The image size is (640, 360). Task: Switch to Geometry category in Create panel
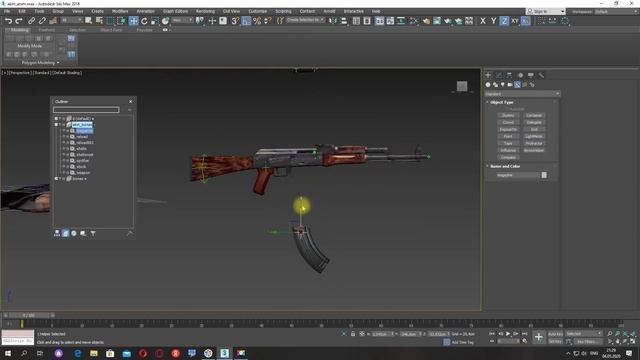point(488,84)
